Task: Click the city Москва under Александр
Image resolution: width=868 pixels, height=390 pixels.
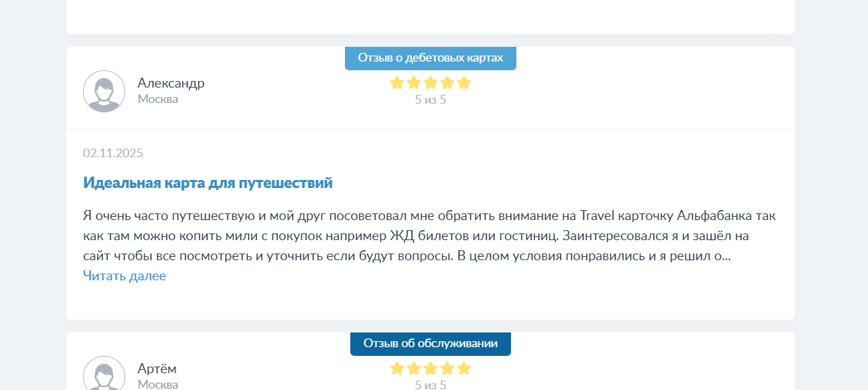Action: click(x=158, y=99)
